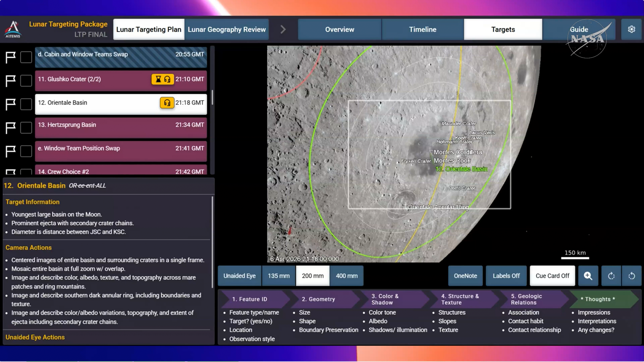Click the Artemis logo icon
Viewport: 644px width, 362px height.
[x=13, y=29]
